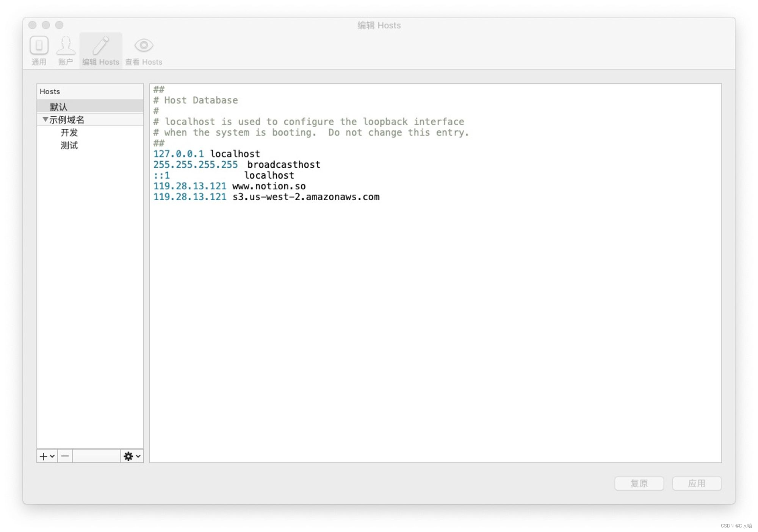Click the 复原 button to revert changes
Image resolution: width=758 pixels, height=532 pixels.
pyautogui.click(x=640, y=483)
